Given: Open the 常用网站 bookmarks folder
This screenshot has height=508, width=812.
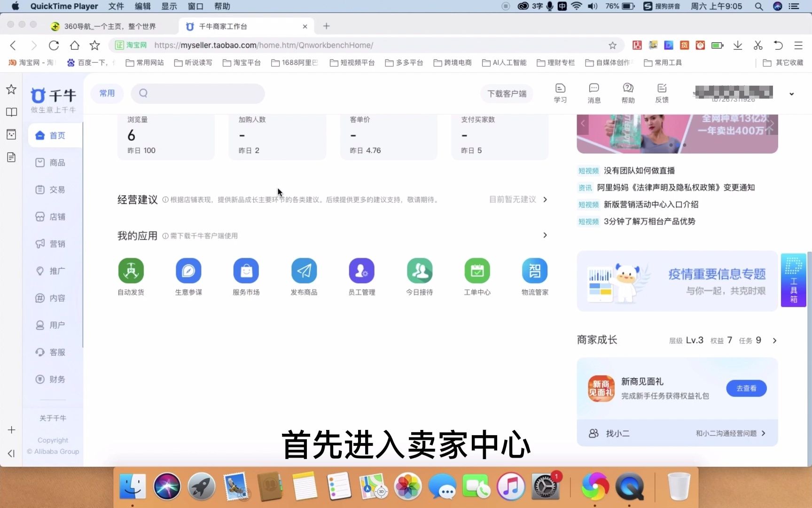Looking at the screenshot, I should click(145, 63).
